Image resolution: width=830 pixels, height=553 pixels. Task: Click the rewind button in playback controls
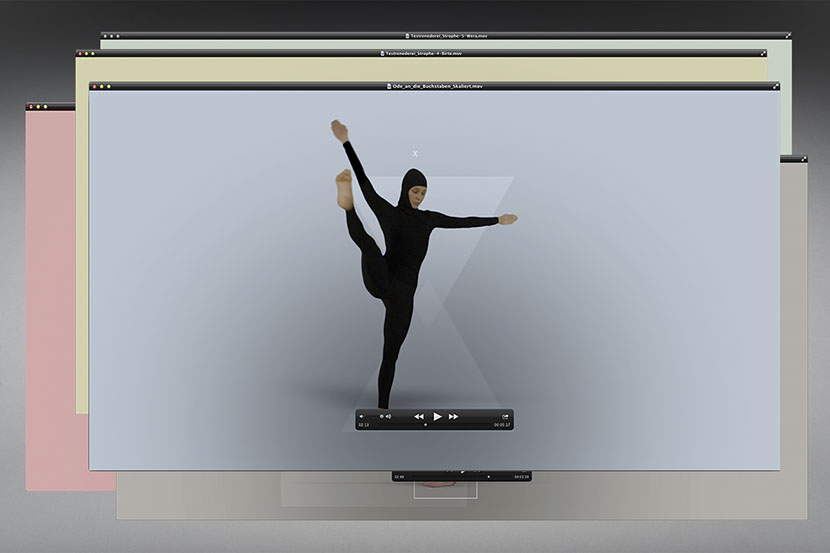pos(419,416)
